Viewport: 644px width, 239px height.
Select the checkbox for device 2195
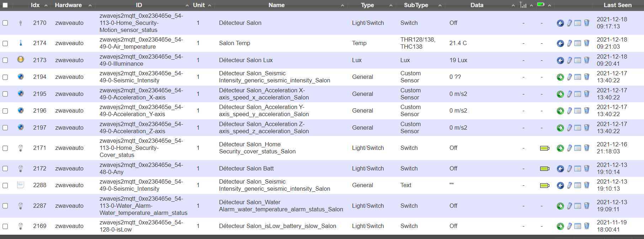(x=5, y=94)
